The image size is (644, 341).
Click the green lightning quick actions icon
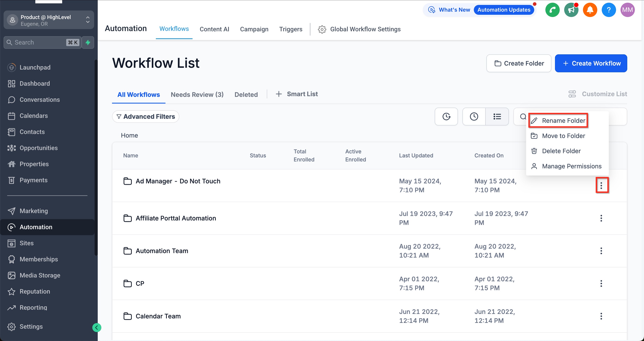tap(88, 42)
